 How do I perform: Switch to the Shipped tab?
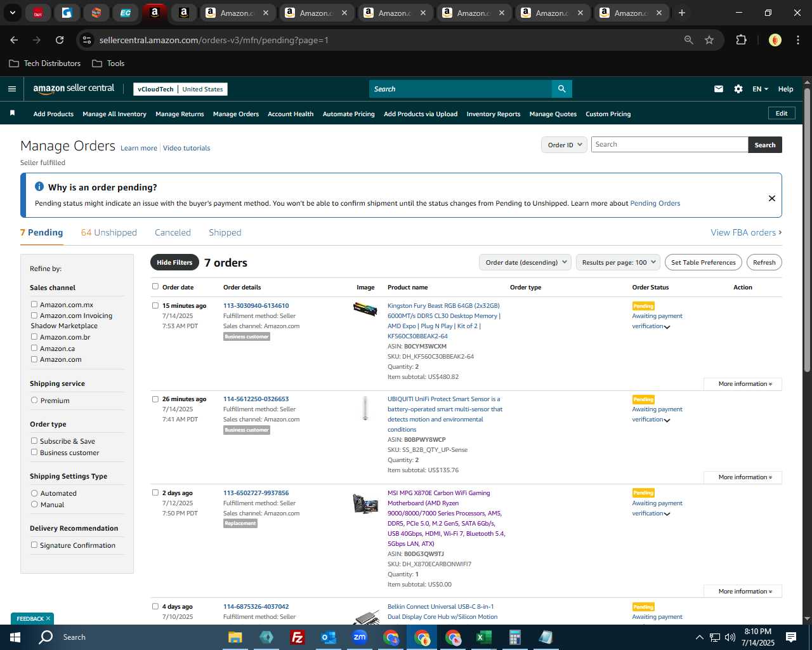225,232
